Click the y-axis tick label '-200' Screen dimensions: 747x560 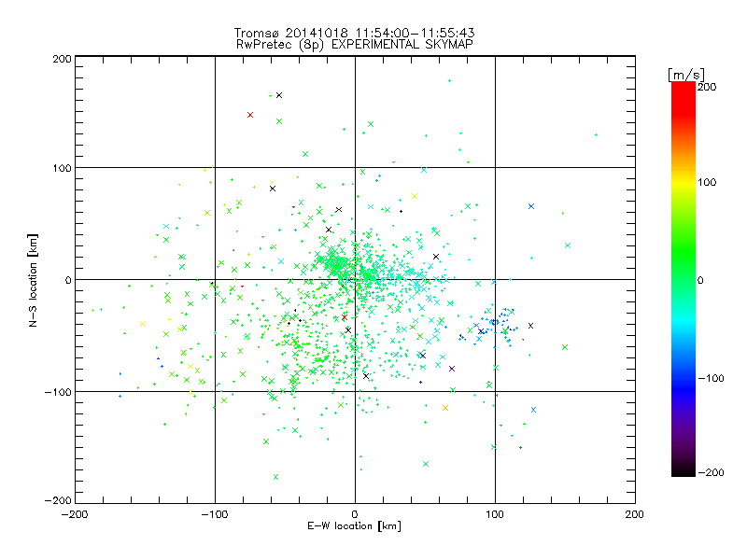[x=58, y=500]
